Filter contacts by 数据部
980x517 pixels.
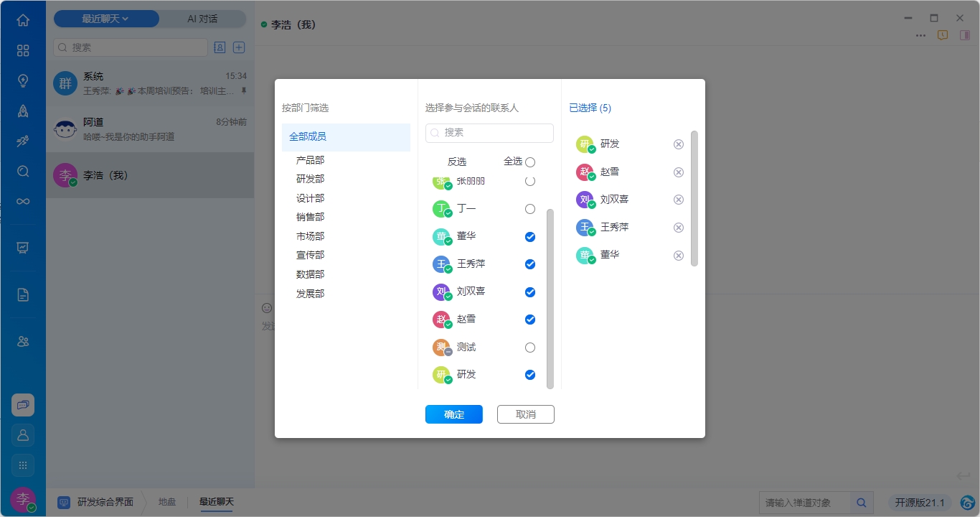(311, 274)
